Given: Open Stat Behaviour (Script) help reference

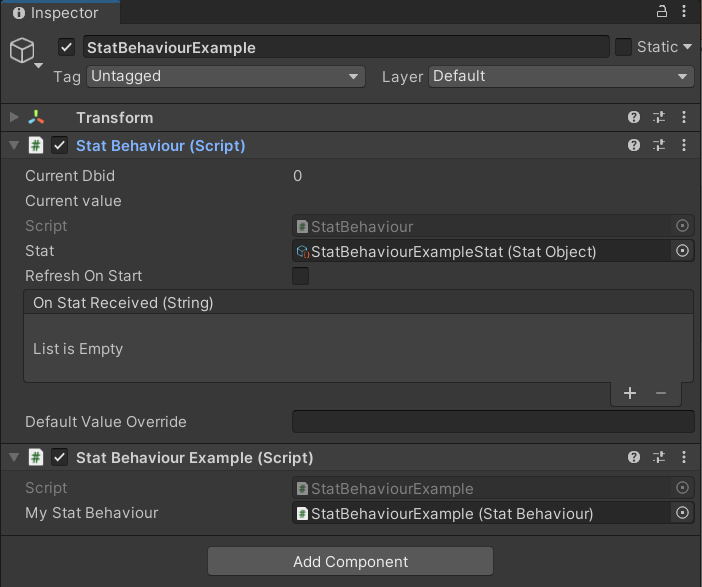Looking at the screenshot, I should tap(634, 145).
